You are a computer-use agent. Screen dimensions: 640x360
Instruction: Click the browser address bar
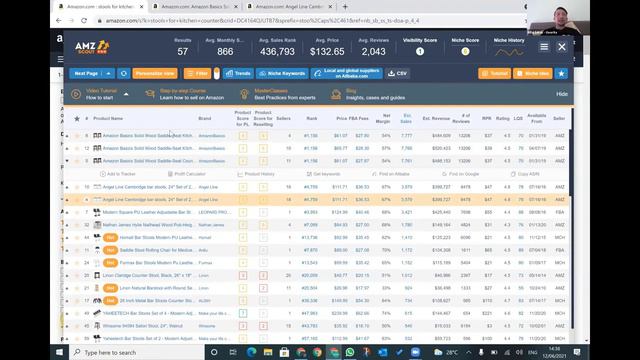tap(261, 20)
